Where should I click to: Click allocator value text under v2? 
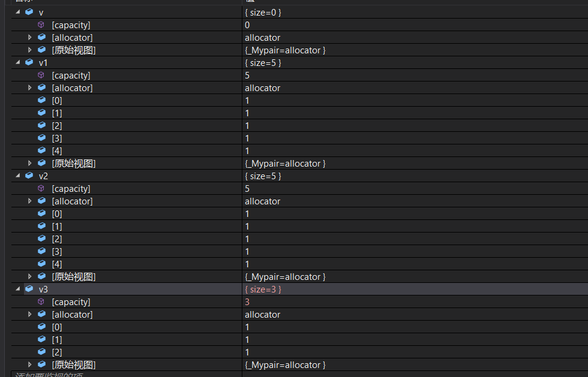click(x=263, y=201)
